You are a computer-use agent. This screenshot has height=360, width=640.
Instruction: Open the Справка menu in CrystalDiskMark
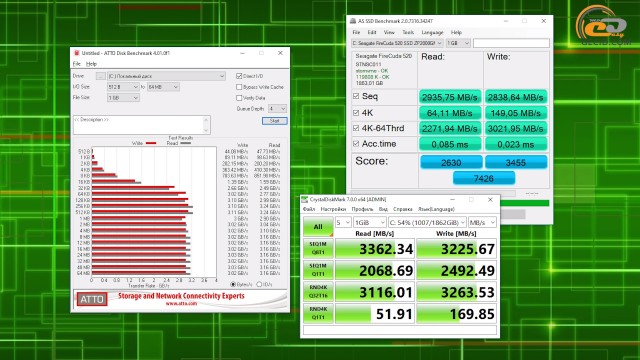tap(402, 209)
